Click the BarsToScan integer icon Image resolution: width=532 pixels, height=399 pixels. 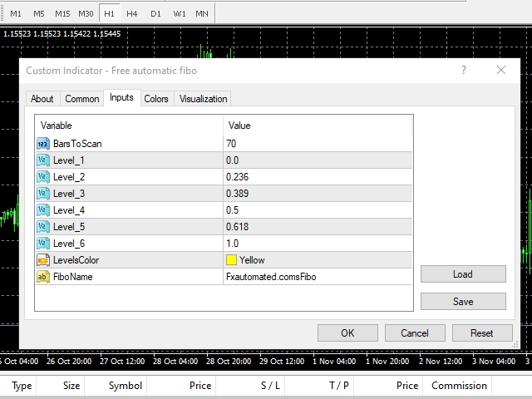click(42, 144)
